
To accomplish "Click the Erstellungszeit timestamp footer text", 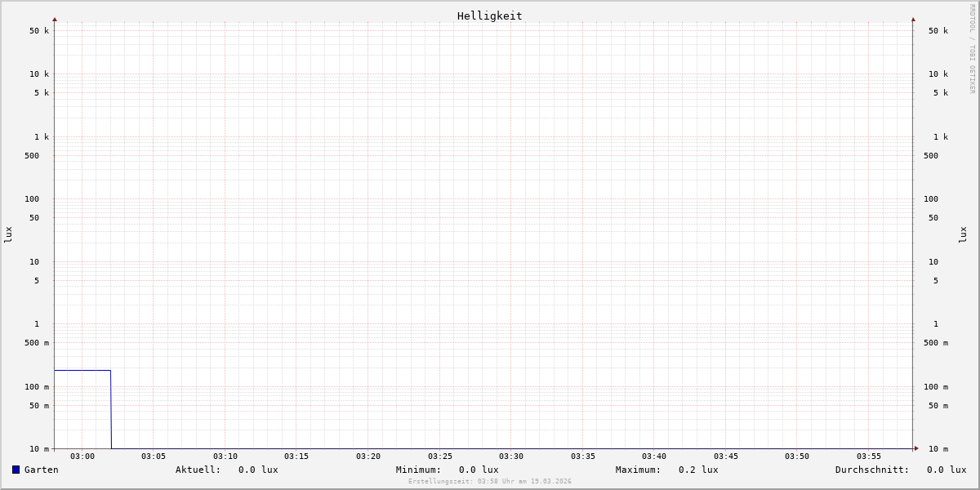I will click(x=490, y=482).
